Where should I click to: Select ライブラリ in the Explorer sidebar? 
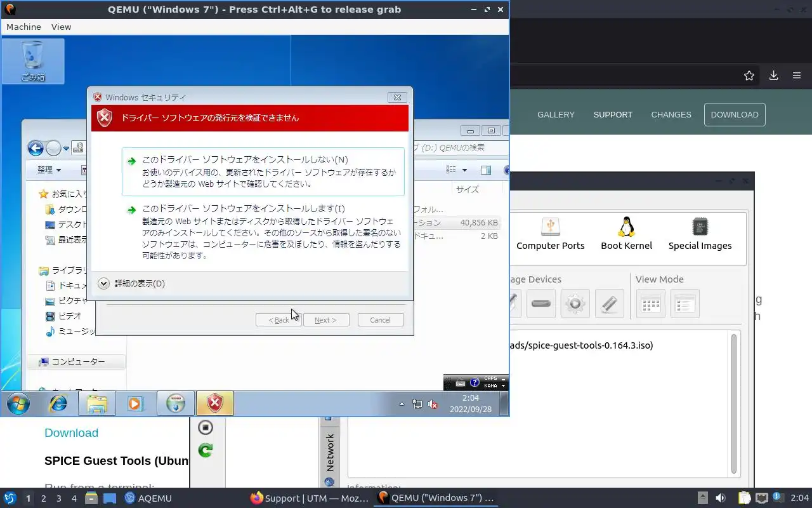click(x=63, y=271)
